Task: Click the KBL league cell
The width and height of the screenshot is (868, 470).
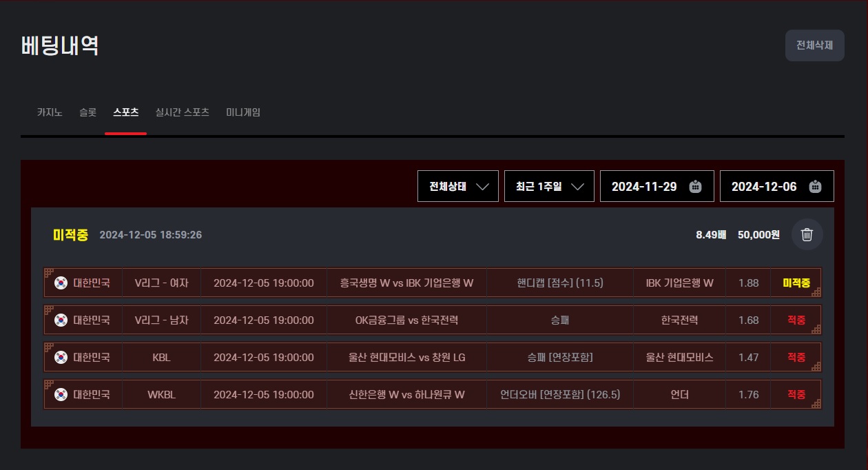Action: (x=161, y=357)
